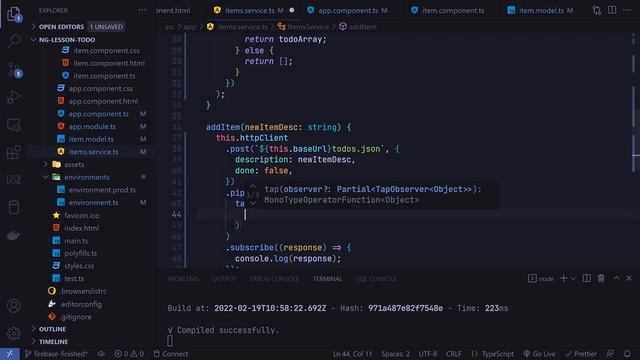Viewport: 640px width, 360px height.
Task: Switch to item.model.ts tab
Action: click(546, 10)
